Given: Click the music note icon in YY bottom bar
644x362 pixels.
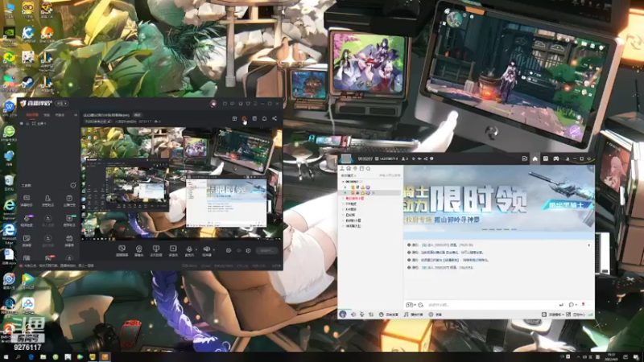Looking at the screenshot, I should point(407,315).
